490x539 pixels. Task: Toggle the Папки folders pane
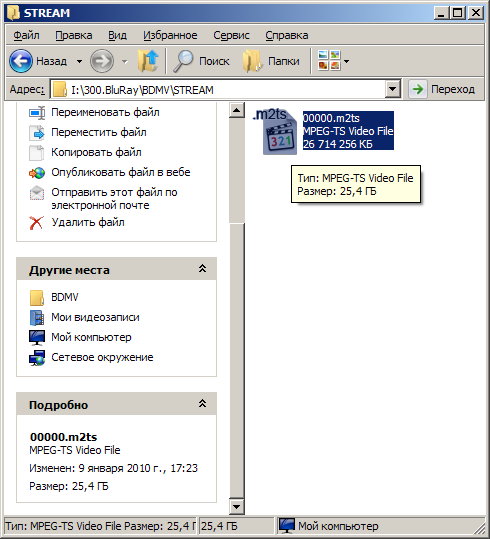pyautogui.click(x=271, y=61)
